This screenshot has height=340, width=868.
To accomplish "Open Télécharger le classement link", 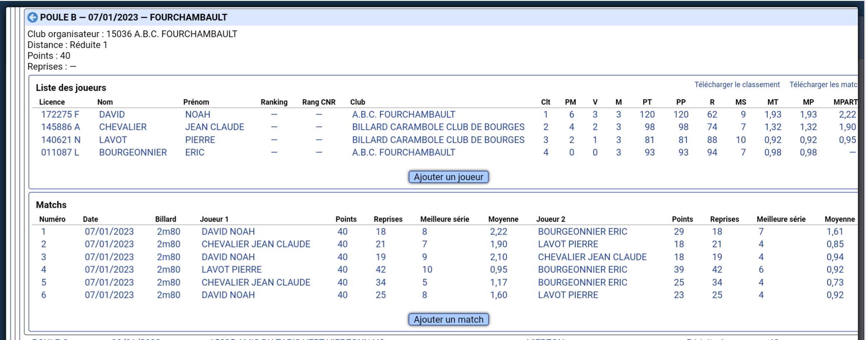I will tap(737, 85).
